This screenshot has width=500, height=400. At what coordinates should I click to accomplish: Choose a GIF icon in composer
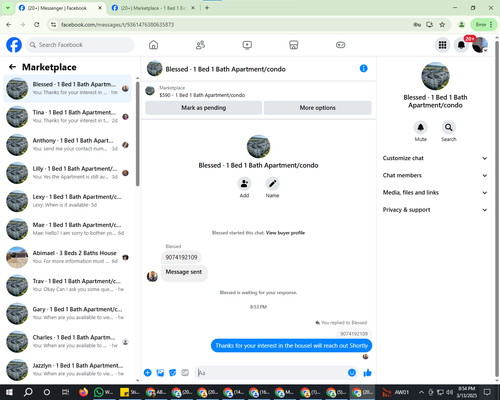tap(185, 373)
